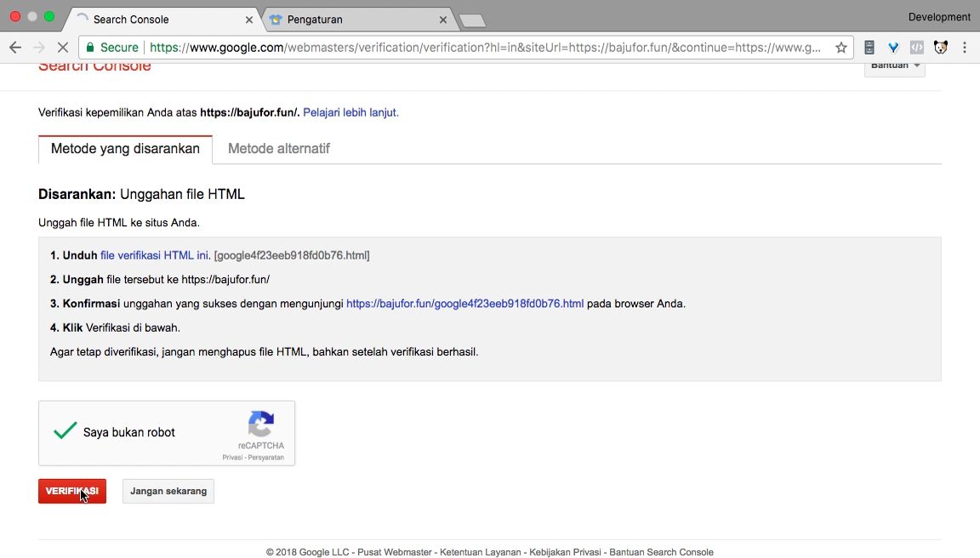
Task: Click the green Secure padlock icon
Action: pos(90,48)
